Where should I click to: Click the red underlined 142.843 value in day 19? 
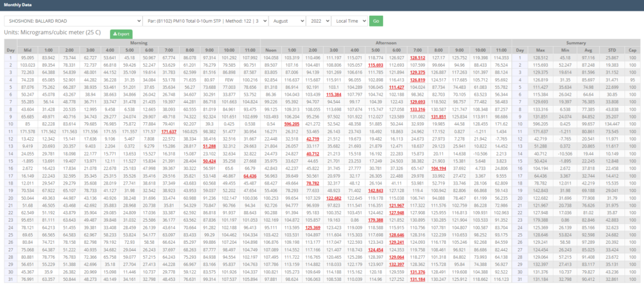375,191
